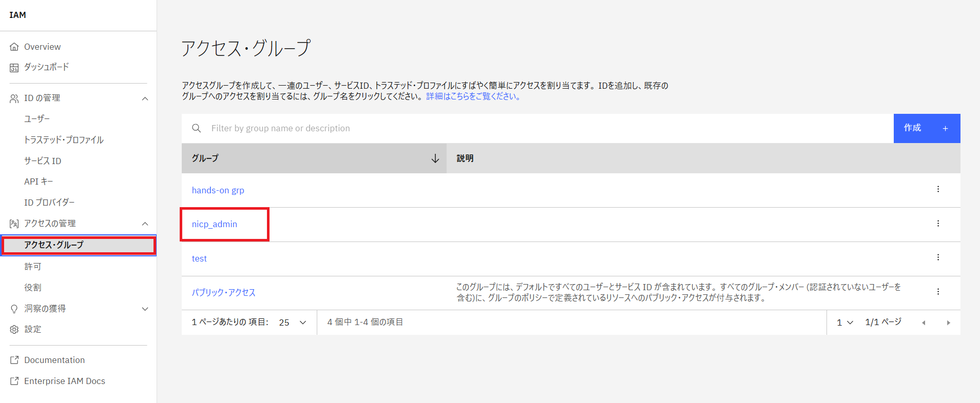Collapse the アクセスの管理 section
The image size is (980, 403).
tap(145, 224)
